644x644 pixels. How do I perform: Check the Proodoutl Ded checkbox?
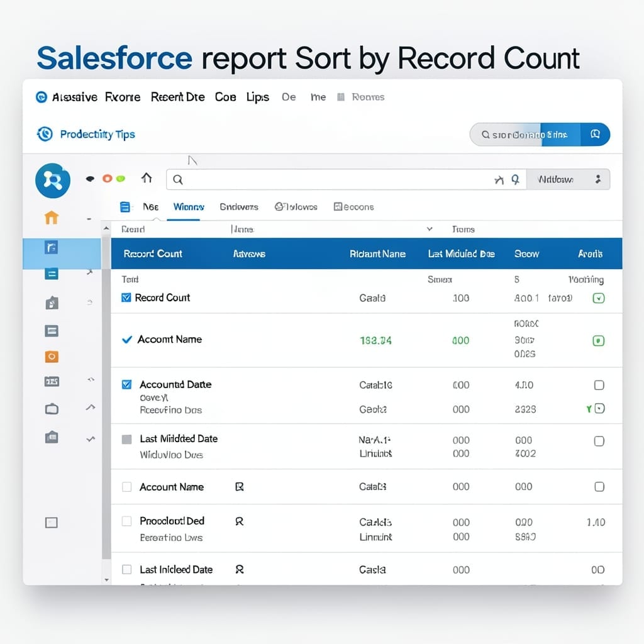pyautogui.click(x=127, y=521)
